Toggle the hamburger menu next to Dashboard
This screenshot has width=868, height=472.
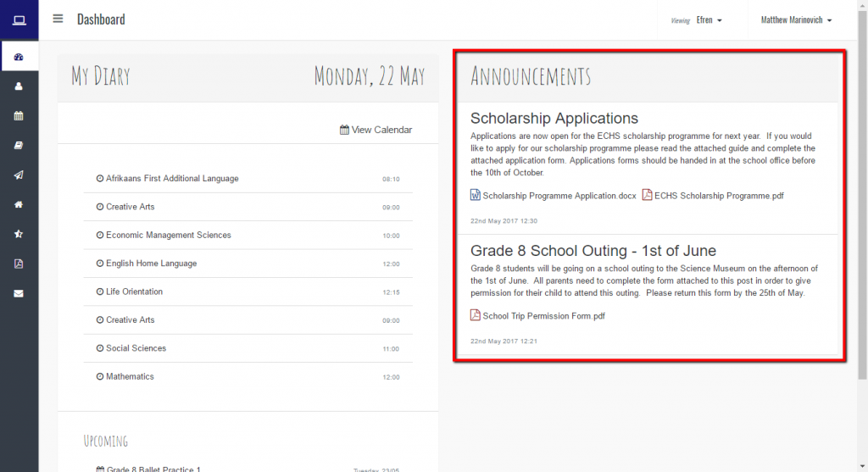click(58, 19)
